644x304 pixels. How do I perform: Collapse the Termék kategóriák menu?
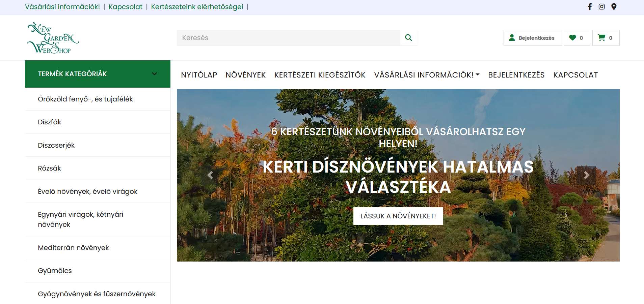pyautogui.click(x=98, y=74)
